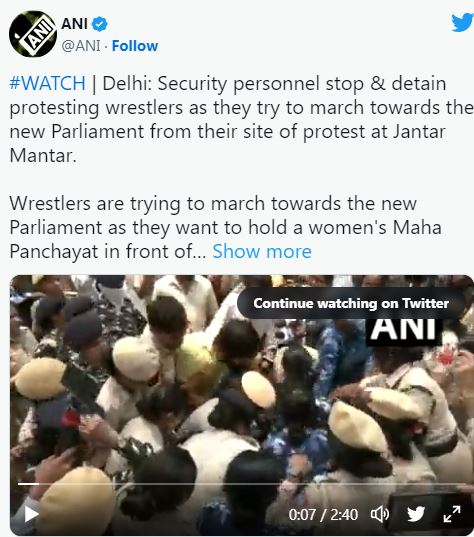
Task: Click the 0:07 / 2:40 time display
Action: tap(323, 514)
